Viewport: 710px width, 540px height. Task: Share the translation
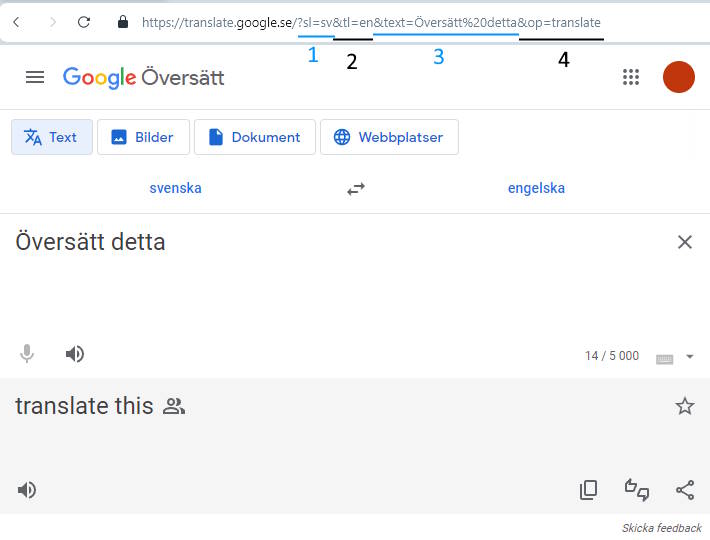click(685, 490)
